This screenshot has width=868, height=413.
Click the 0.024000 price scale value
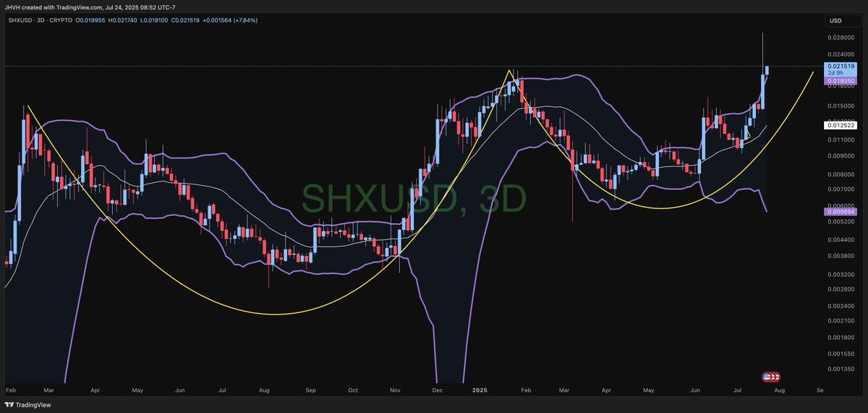[841, 55]
